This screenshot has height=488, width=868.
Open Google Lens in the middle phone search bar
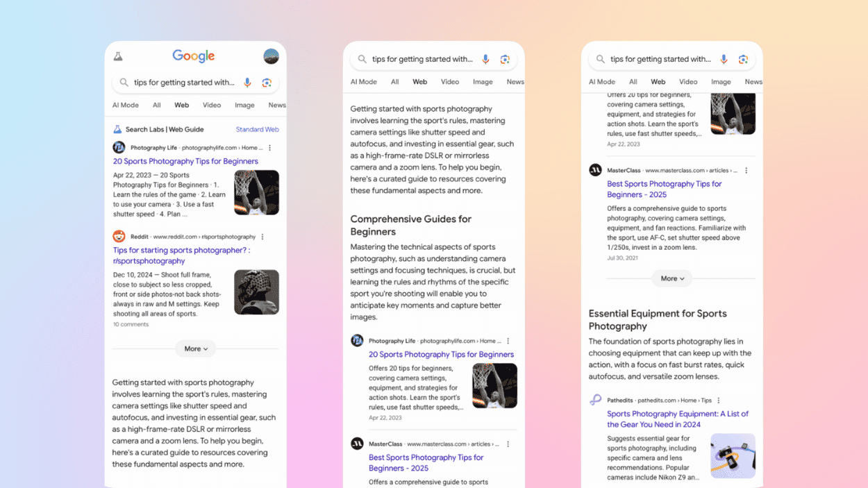tap(505, 60)
